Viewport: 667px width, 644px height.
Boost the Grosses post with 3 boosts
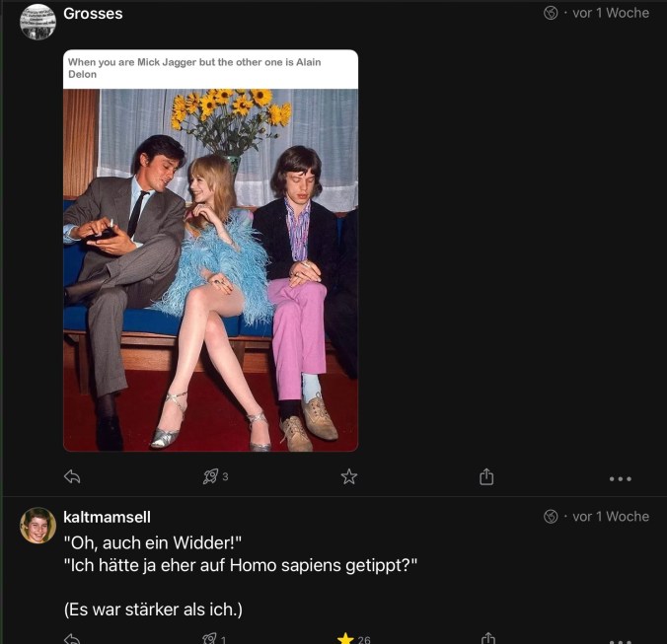pyautogui.click(x=210, y=477)
